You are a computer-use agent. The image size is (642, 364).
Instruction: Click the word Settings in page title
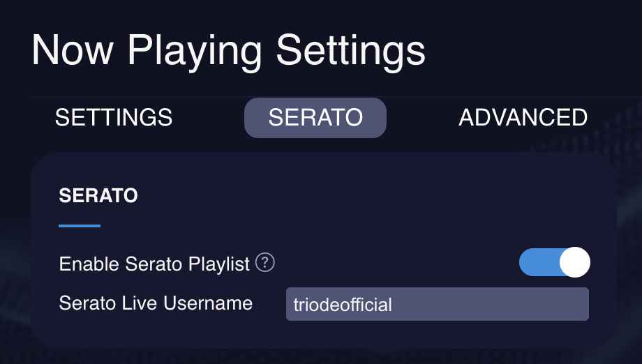click(351, 51)
